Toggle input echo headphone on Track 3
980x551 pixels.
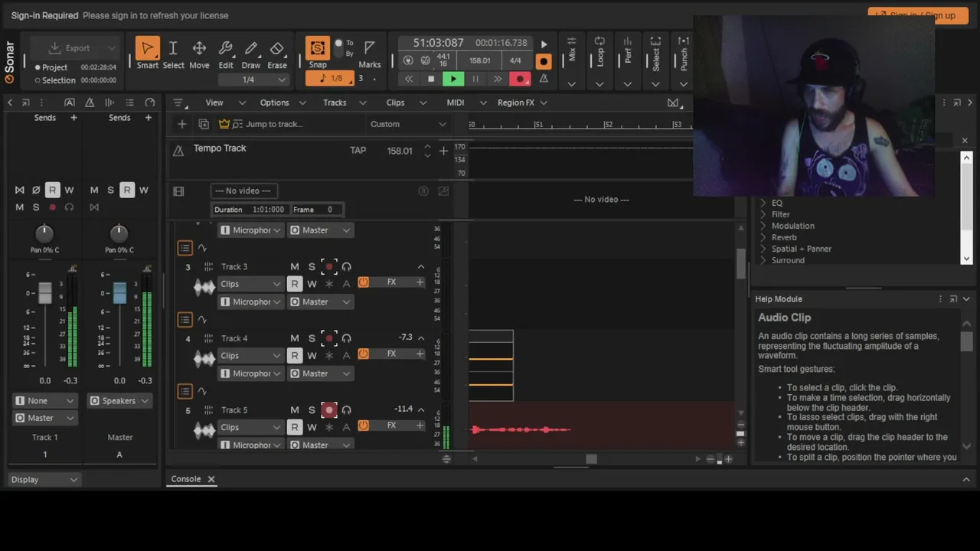tap(347, 266)
